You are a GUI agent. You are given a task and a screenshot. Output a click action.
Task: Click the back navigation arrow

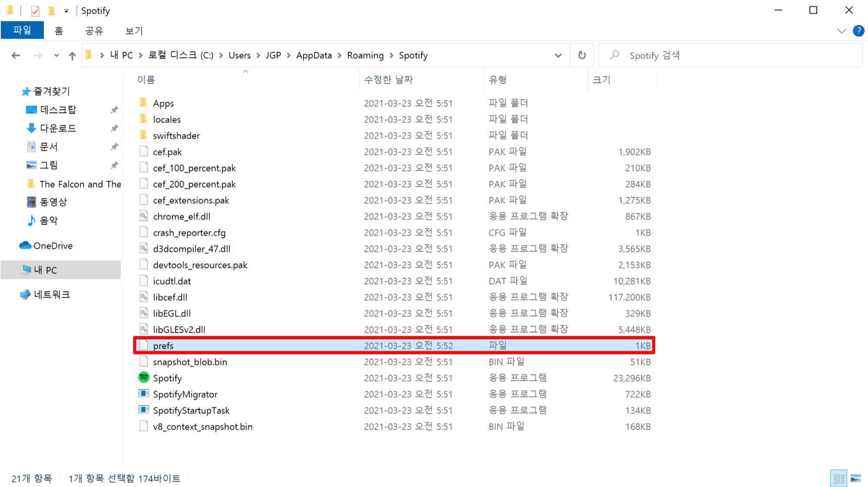pos(16,56)
